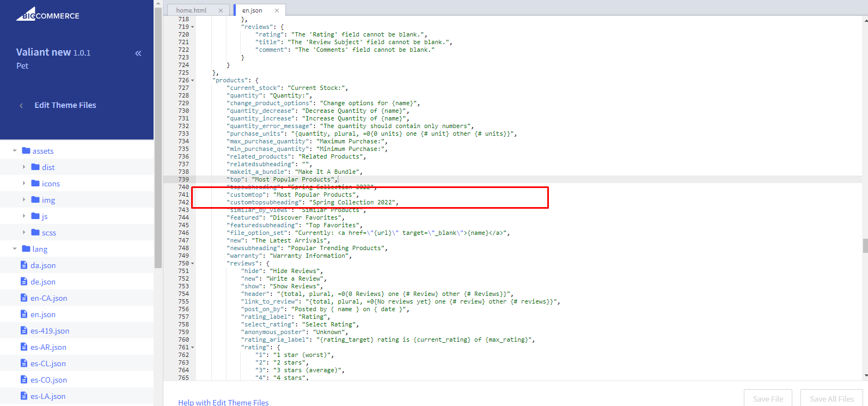Open es-AR.json in the file tree

coord(48,347)
